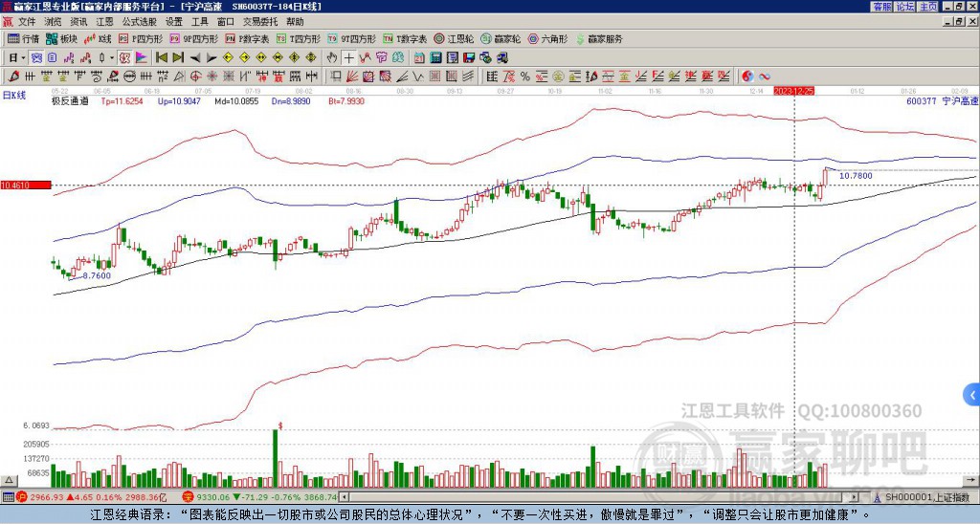Select the hand pan tool
The image size is (980, 524).
[x=332, y=57]
